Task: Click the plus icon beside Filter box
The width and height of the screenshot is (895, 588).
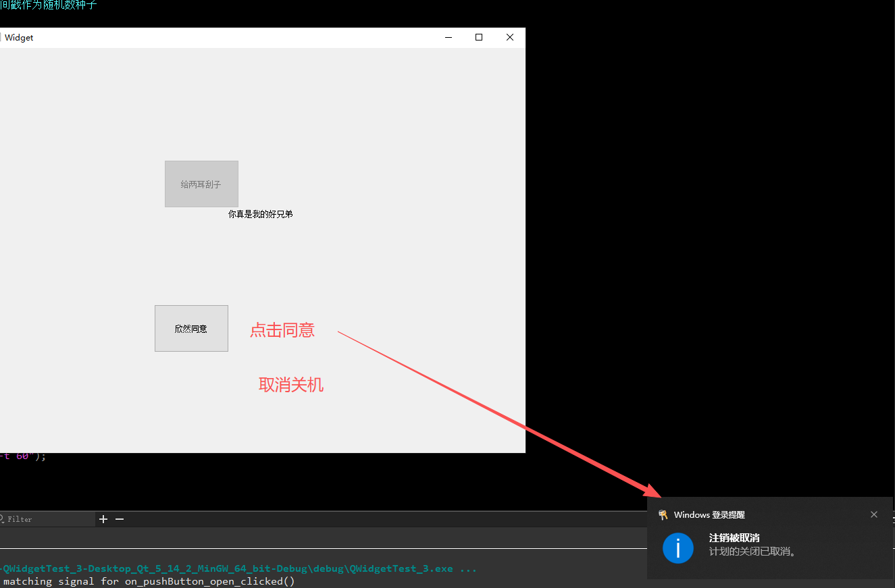Action: click(x=103, y=519)
